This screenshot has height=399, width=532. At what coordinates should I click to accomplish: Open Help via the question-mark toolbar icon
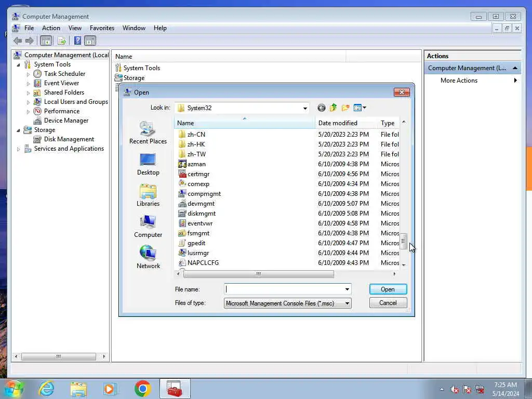tap(78, 41)
